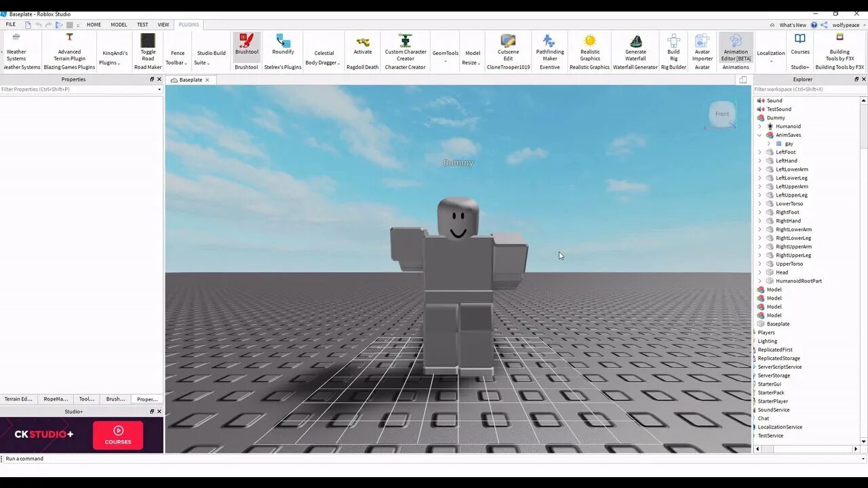Click the new file icon in quick access
The height and width of the screenshot is (488, 868).
[x=28, y=25]
